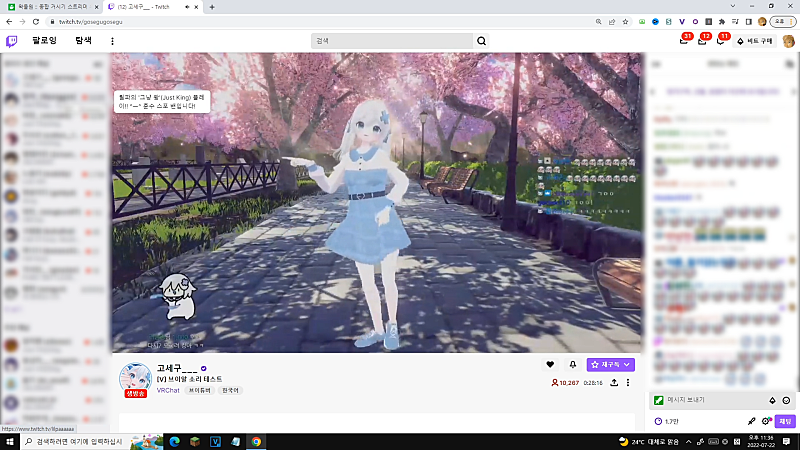Open the emote picker smiley icon
Screen dimensions: 800x450
(x=786, y=401)
